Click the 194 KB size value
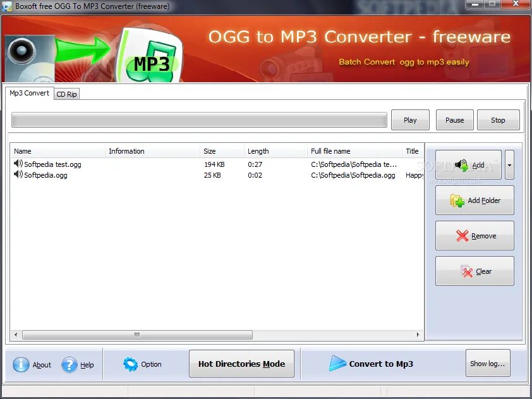This screenshot has height=399, width=532. pos(214,164)
